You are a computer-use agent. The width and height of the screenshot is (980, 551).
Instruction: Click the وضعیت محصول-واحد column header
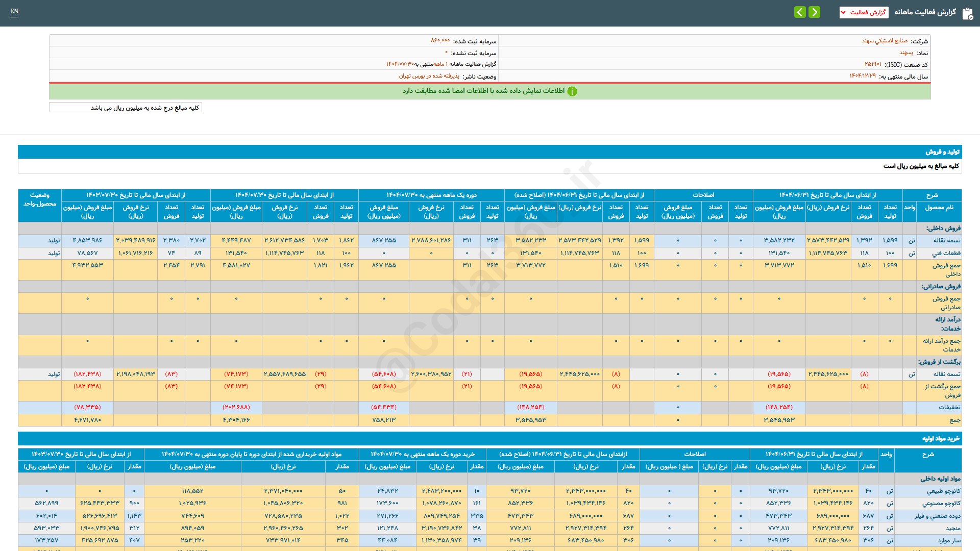[x=39, y=199]
